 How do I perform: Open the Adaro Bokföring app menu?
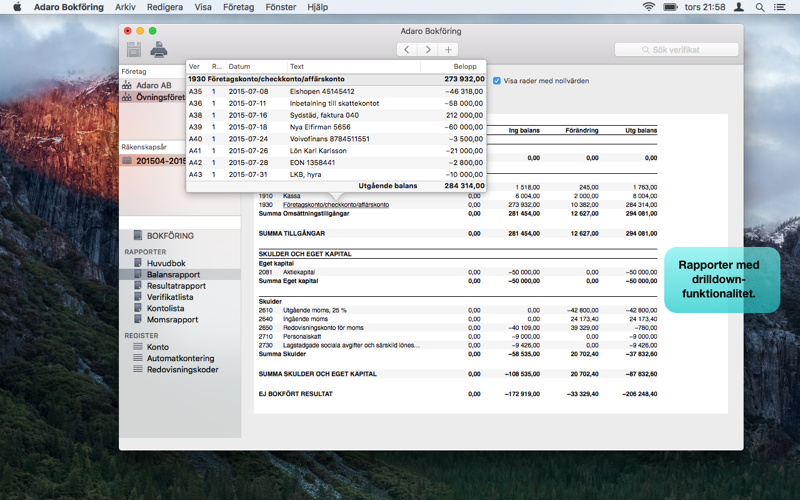point(68,7)
